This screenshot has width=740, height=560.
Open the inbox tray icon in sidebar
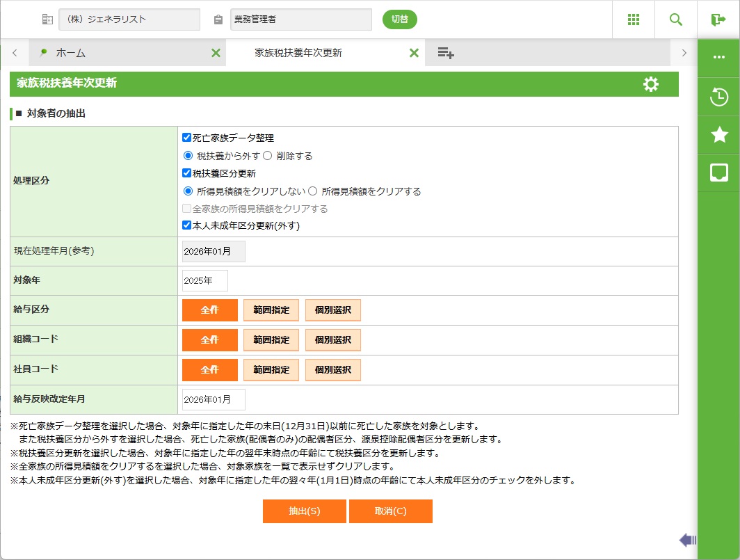point(718,173)
